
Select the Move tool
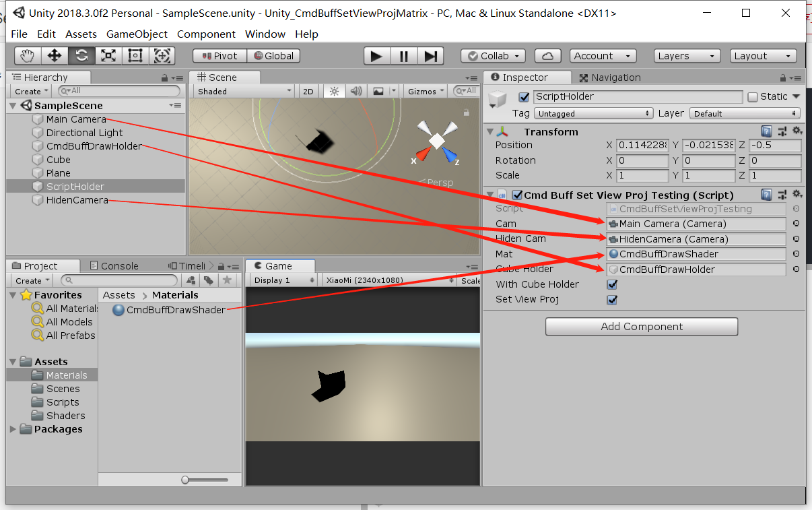[55, 56]
